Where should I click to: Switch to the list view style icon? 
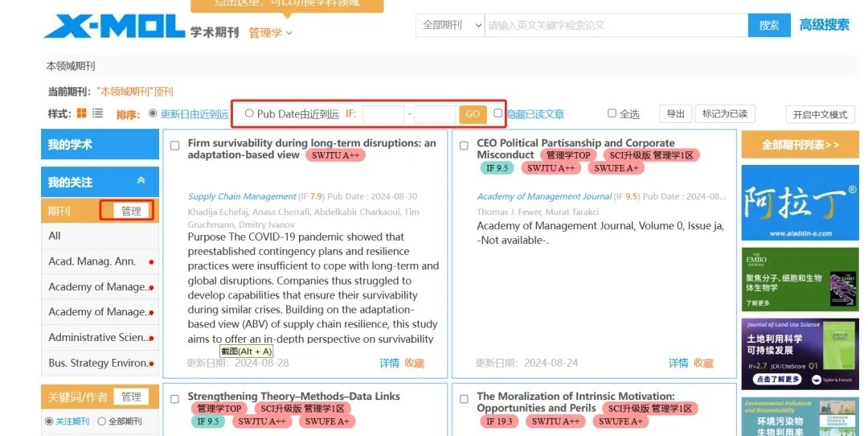[x=97, y=113]
